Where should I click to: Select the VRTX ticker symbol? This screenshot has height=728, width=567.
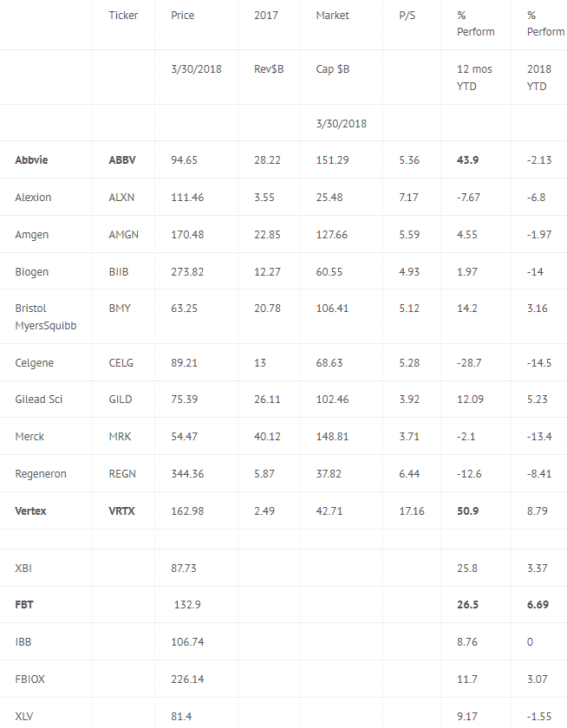[x=121, y=510]
